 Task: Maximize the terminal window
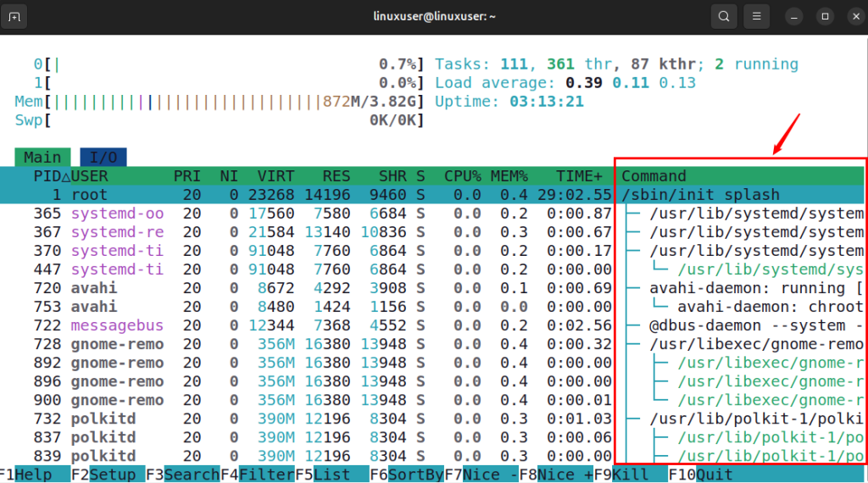click(x=823, y=16)
